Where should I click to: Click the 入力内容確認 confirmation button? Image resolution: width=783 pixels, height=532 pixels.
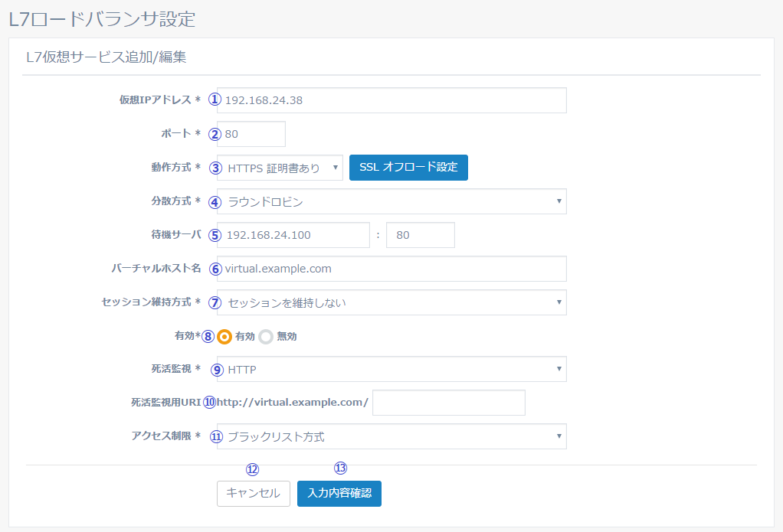(339, 494)
